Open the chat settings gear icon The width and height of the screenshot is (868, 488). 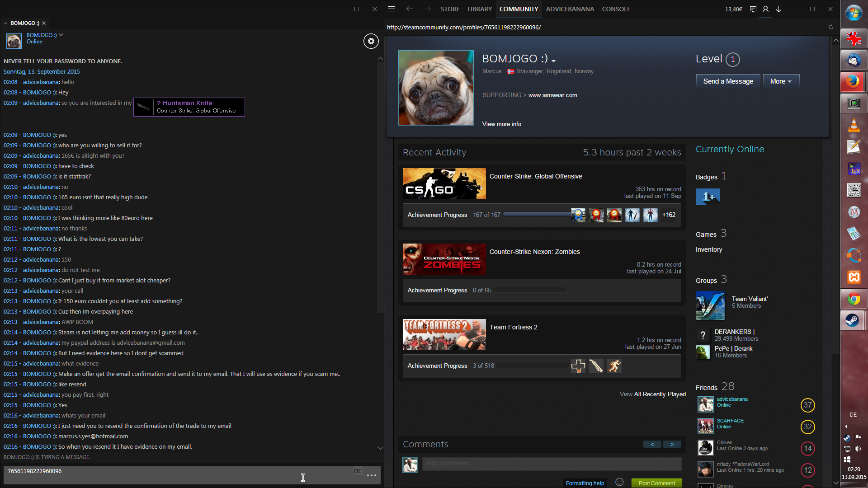coord(371,41)
